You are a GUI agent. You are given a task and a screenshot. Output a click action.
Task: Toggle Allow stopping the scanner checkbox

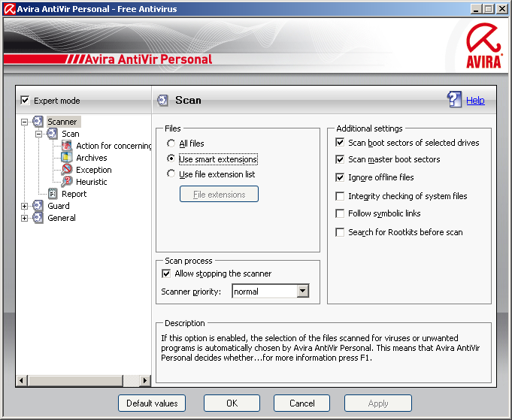pos(166,273)
